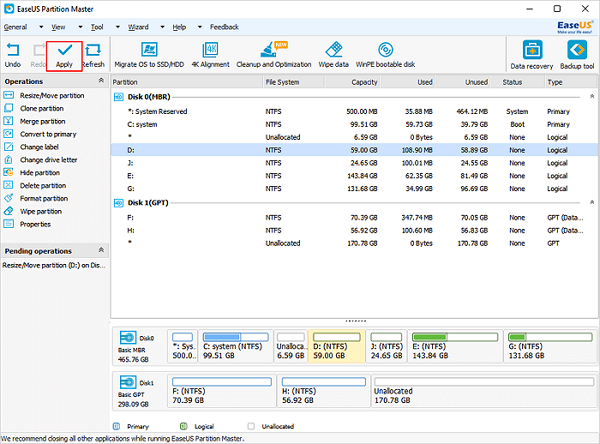The height and width of the screenshot is (444, 600).
Task: Open the View menu dropdown arrow
Action: (80, 27)
